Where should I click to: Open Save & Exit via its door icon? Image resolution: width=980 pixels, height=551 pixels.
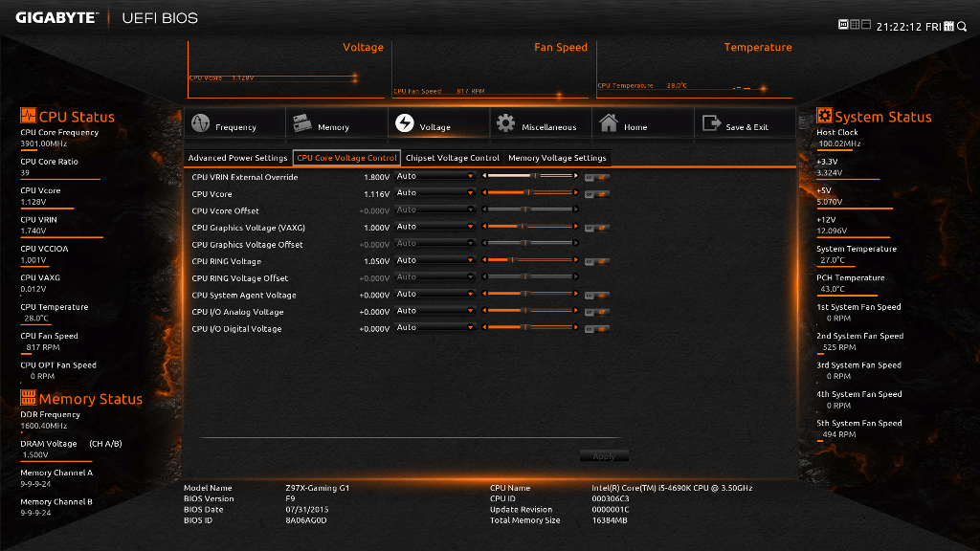(x=711, y=123)
